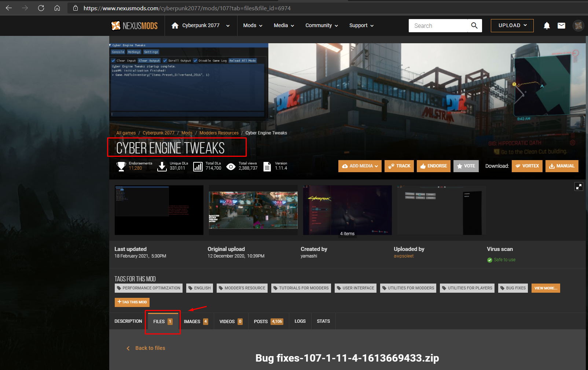Image resolution: width=588 pixels, height=370 pixels.
Task: View site security info via the lock icon
Action: pyautogui.click(x=76, y=8)
